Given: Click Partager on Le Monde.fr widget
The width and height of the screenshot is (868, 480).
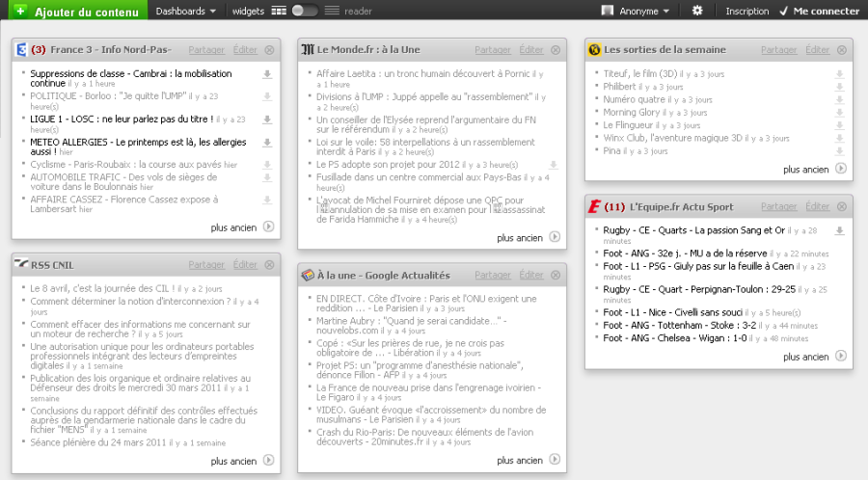Looking at the screenshot, I should [493, 50].
